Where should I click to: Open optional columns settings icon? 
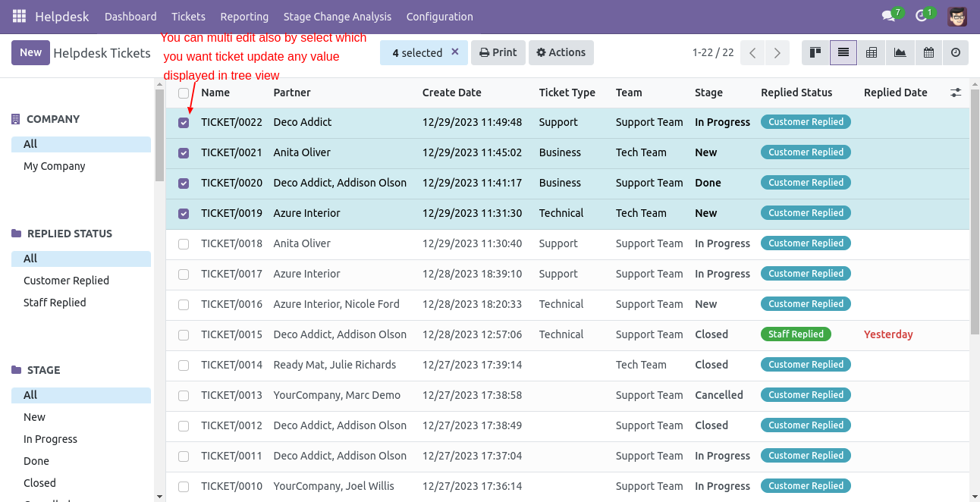956,93
